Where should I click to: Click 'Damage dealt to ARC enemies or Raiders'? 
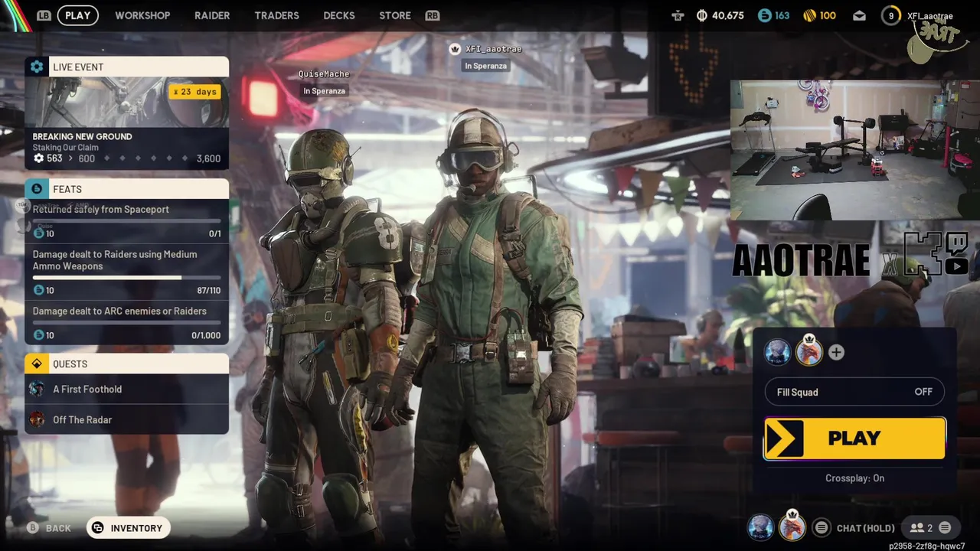pos(119,311)
